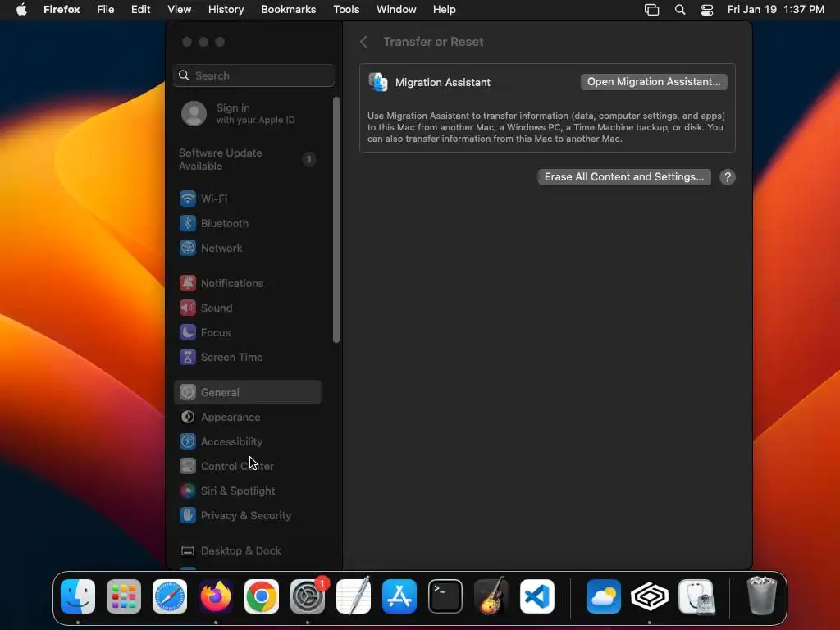Open Desktop & Dock settings

[248, 550]
